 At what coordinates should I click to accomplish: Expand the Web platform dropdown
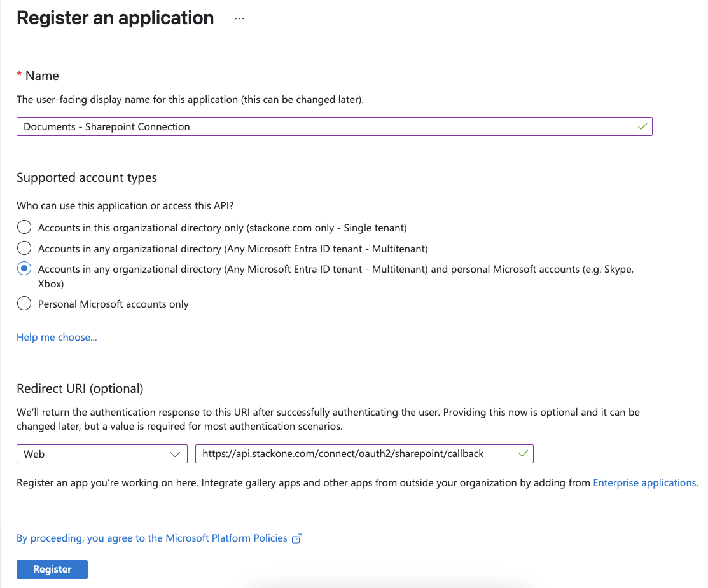(102, 454)
